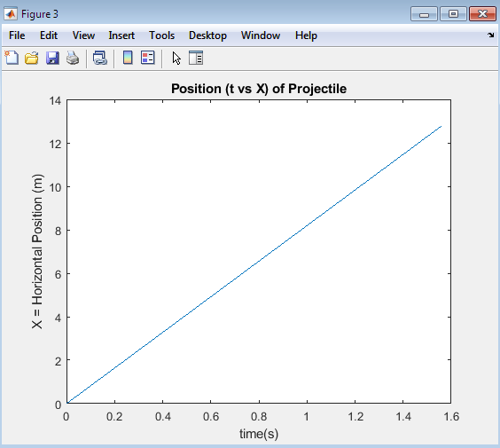Open a file with the folder icon
Screen dimensions: 500x448
[32, 58]
